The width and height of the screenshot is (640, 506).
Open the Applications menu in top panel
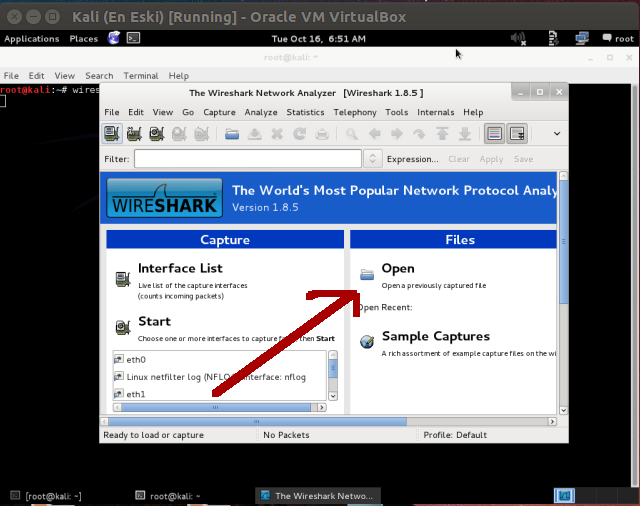pyautogui.click(x=31, y=39)
